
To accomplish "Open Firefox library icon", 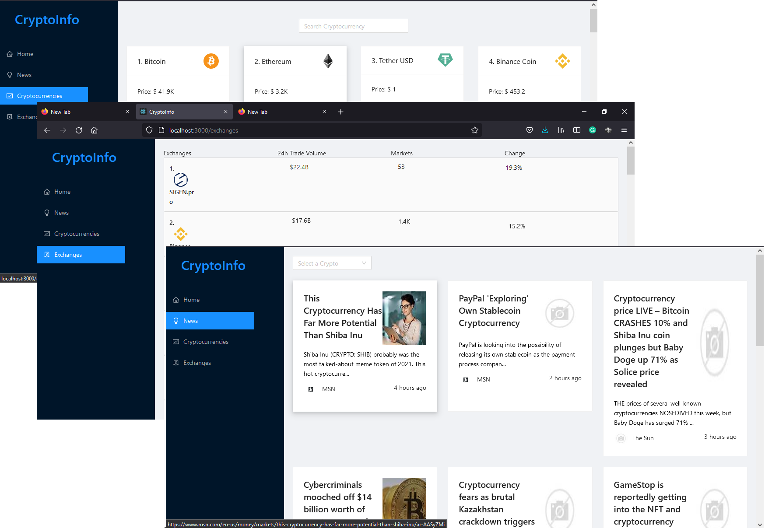I will tap(561, 130).
